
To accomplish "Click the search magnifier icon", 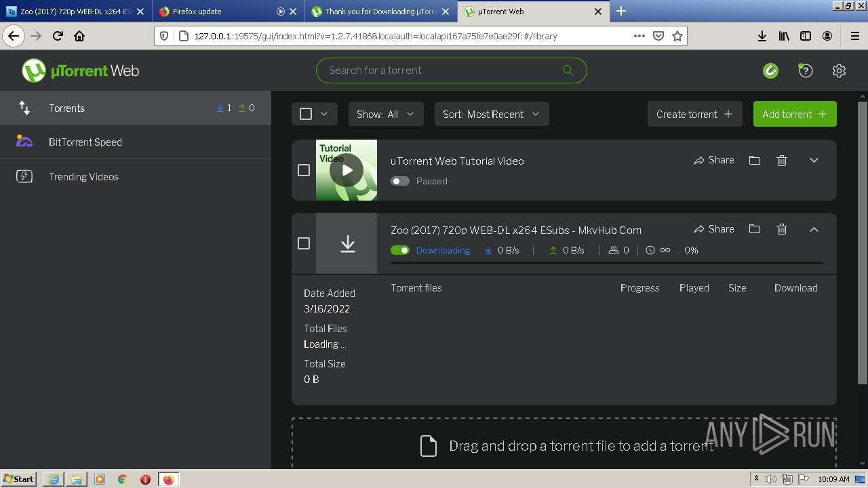I will [568, 70].
